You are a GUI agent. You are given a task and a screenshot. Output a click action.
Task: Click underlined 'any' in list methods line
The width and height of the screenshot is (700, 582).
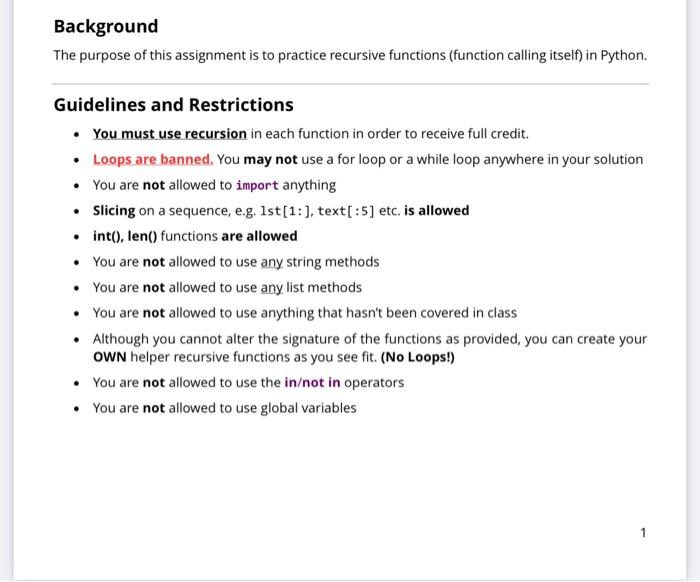click(271, 288)
